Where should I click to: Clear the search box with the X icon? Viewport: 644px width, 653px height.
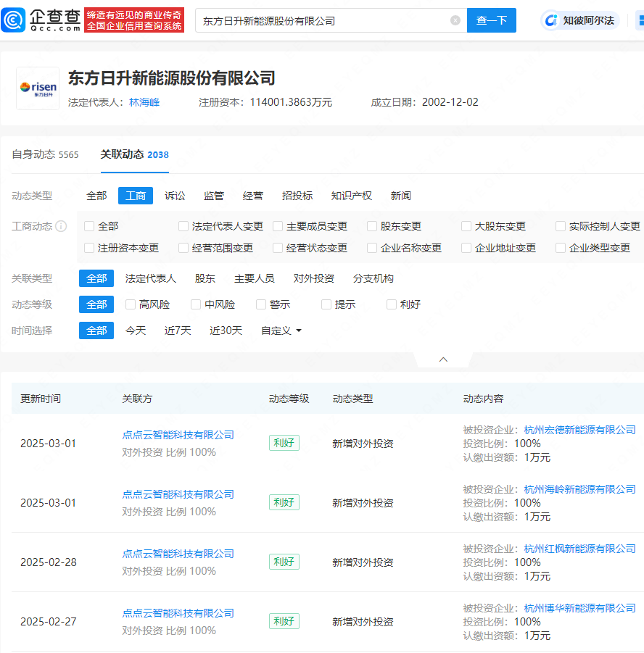pyautogui.click(x=455, y=20)
